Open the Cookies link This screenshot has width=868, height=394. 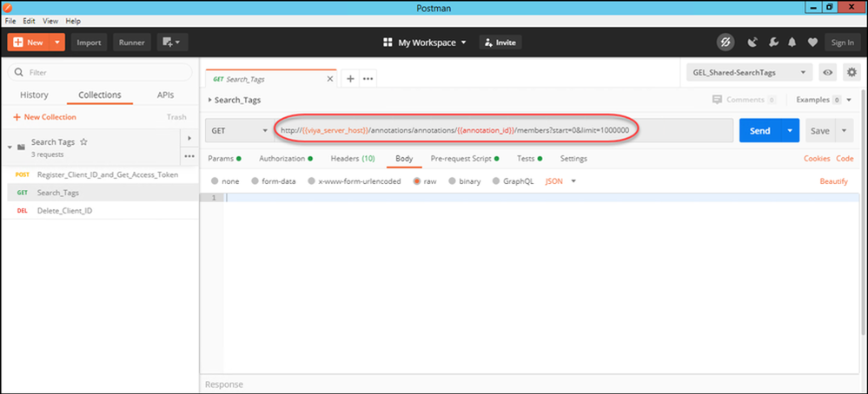coord(817,159)
